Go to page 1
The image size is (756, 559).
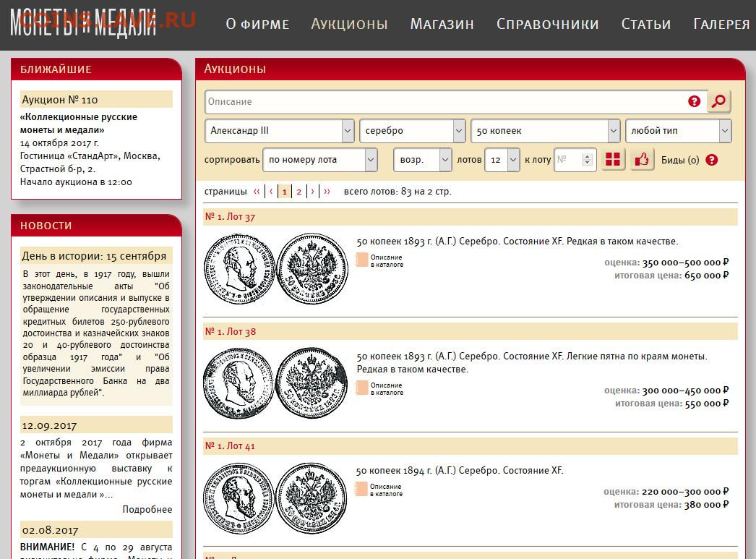tap(285, 192)
